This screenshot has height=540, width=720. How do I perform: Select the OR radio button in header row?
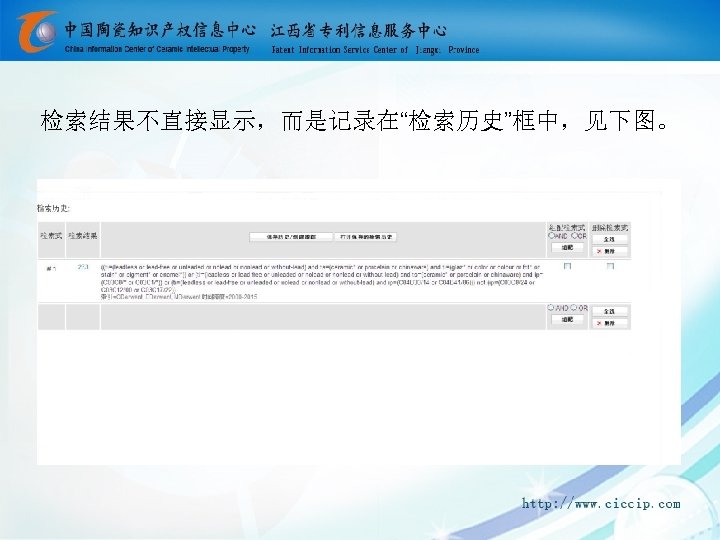[573, 236]
